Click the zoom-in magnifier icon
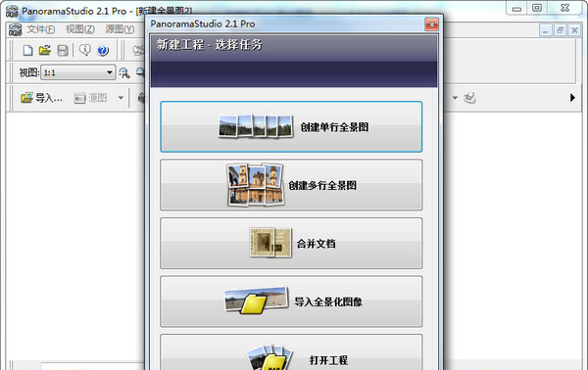Image resolution: width=588 pixels, height=370 pixels. click(x=124, y=72)
